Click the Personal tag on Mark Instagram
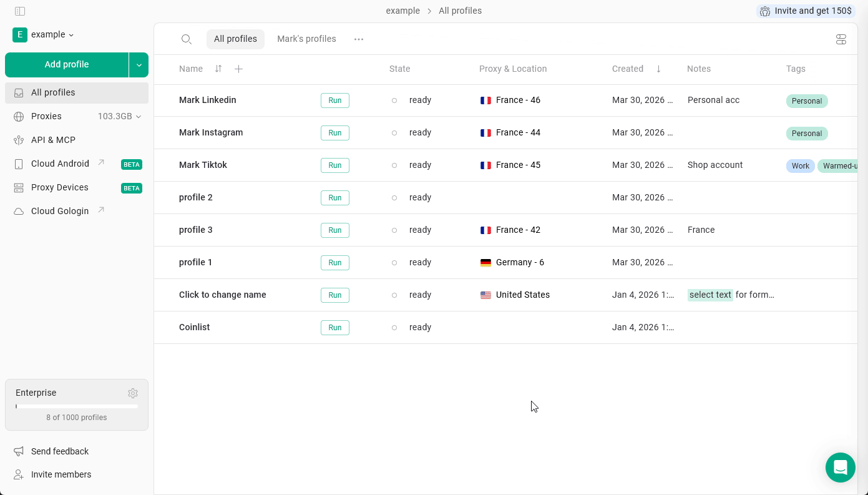The image size is (868, 495). (807, 134)
